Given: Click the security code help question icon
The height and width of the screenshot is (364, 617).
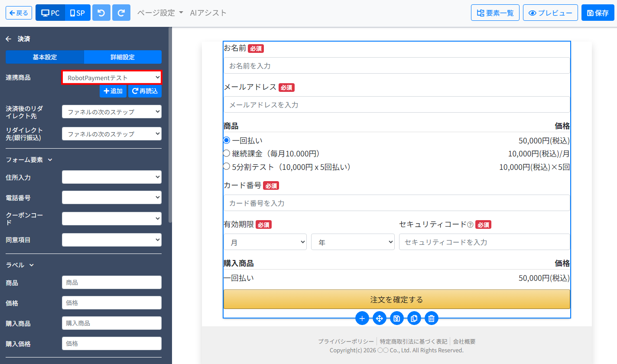Looking at the screenshot, I should pyautogui.click(x=470, y=224).
